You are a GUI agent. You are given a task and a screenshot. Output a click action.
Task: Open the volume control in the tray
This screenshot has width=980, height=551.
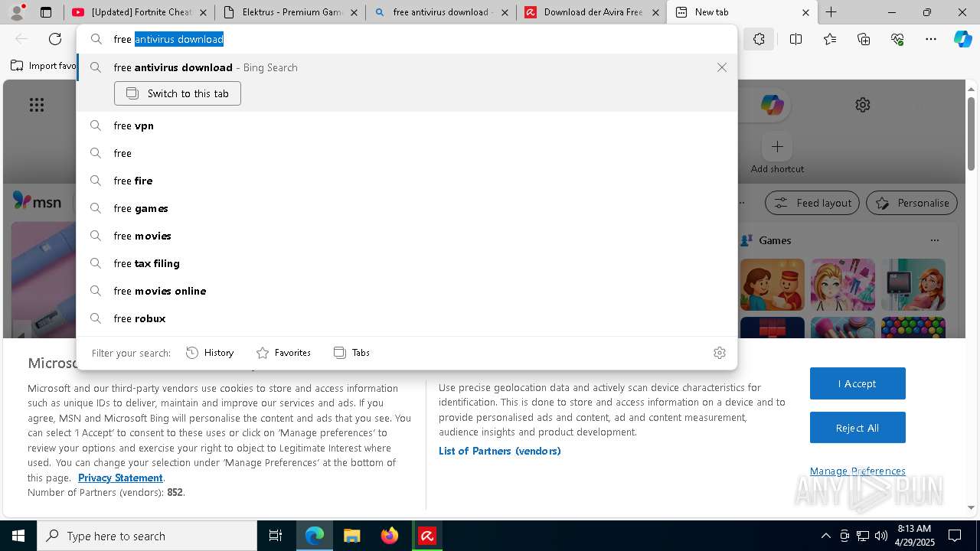click(x=880, y=536)
